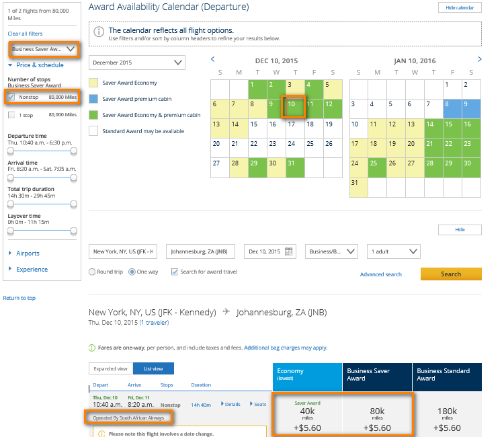Viewport: 504px width, 437px height.
Task: Go to previous month with left arrow
Action: pos(213,60)
